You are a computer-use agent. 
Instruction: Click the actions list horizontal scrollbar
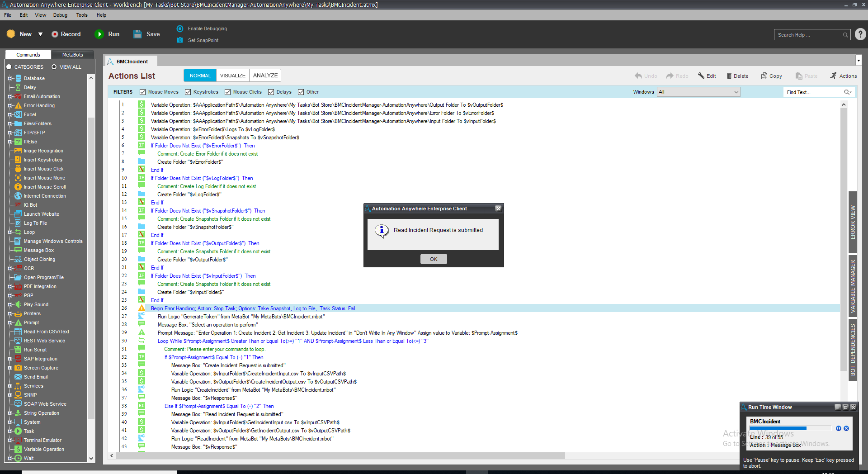pyautogui.click(x=340, y=456)
